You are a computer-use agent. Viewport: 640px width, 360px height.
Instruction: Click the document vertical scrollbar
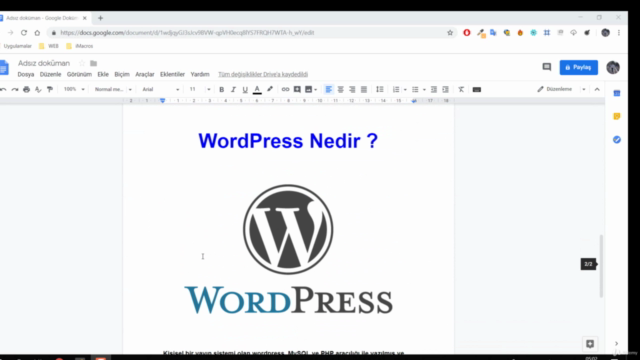pos(601,266)
